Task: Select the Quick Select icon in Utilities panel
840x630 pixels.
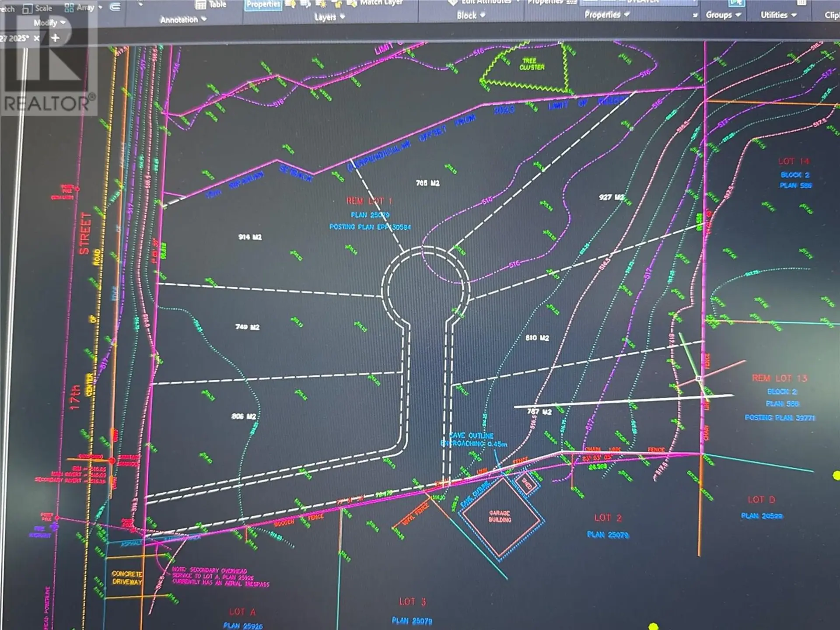Action: coord(736,3)
